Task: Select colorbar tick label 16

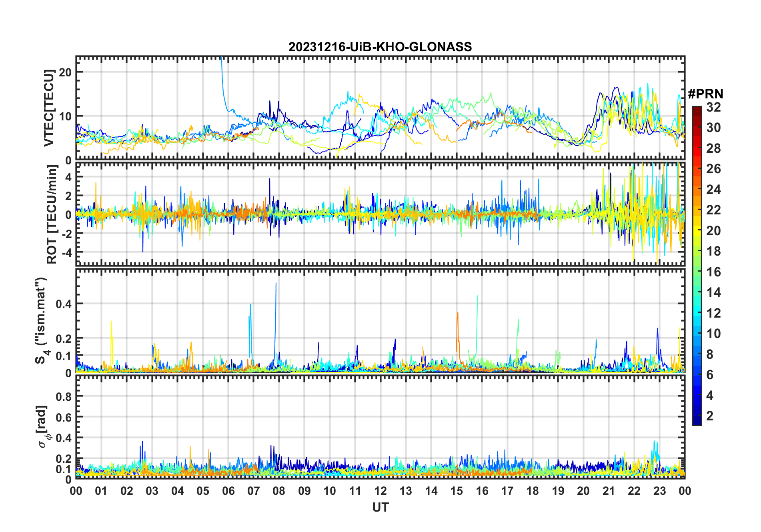Action: (713, 272)
